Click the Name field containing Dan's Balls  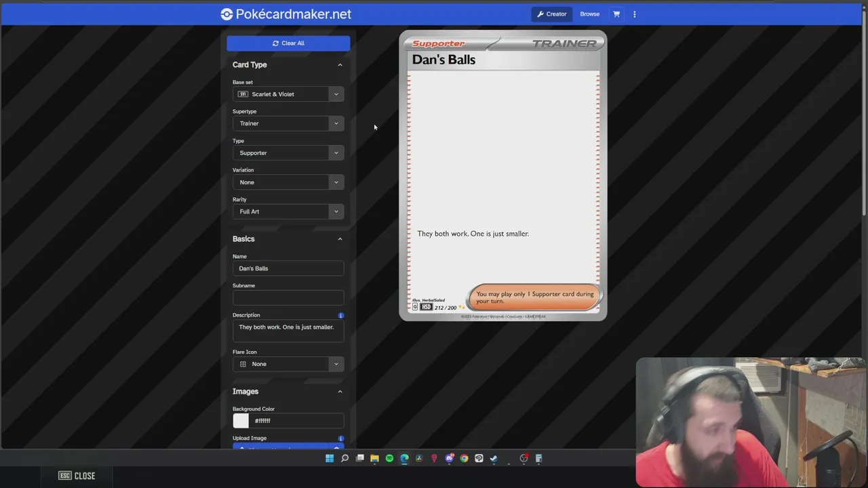click(x=288, y=268)
